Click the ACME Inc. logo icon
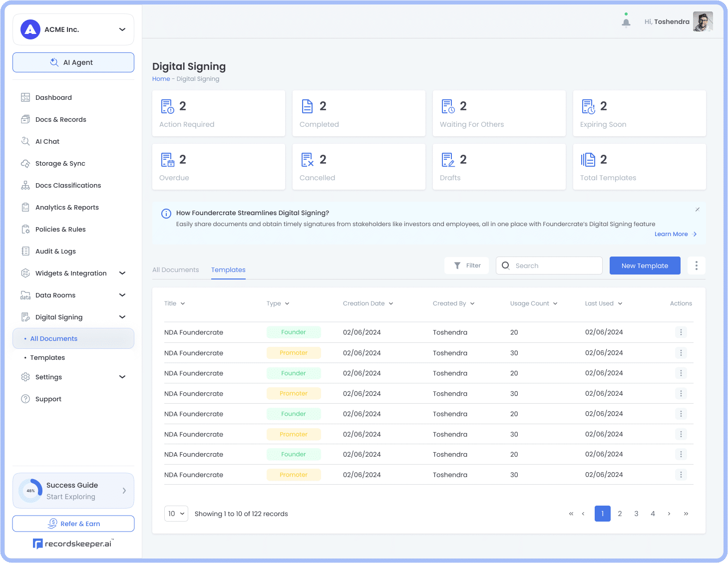Screen dimensions: 728x563 tap(30, 29)
